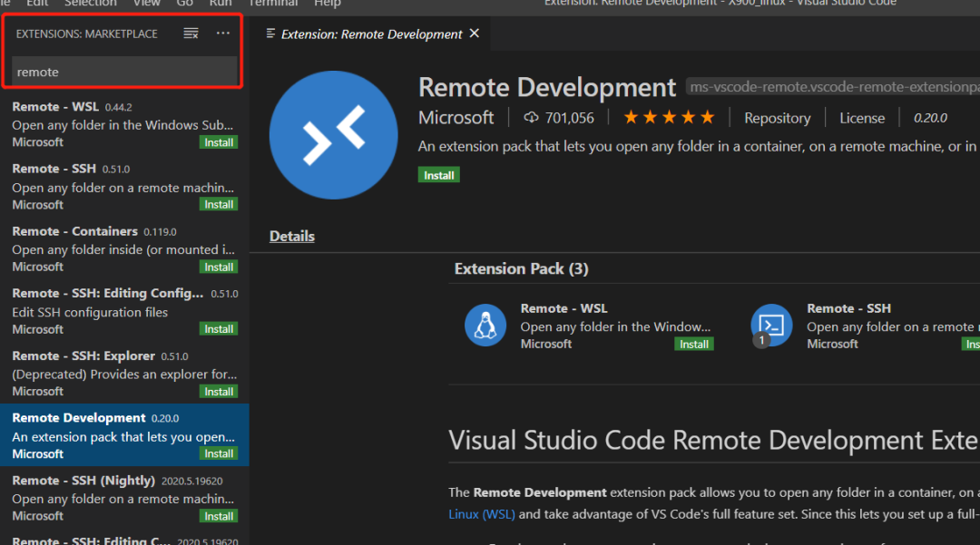Install Remote - WSL from the sidebar list
The image size is (980, 545).
(x=219, y=142)
